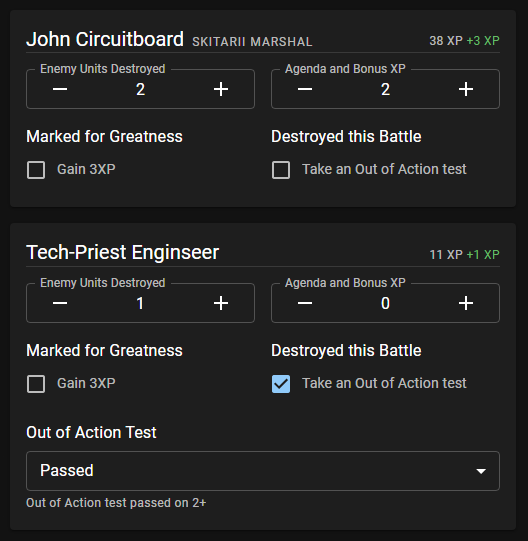Check Gain 3XP for John Circuitboard
Viewport: 528px width, 541px height.
point(36,170)
